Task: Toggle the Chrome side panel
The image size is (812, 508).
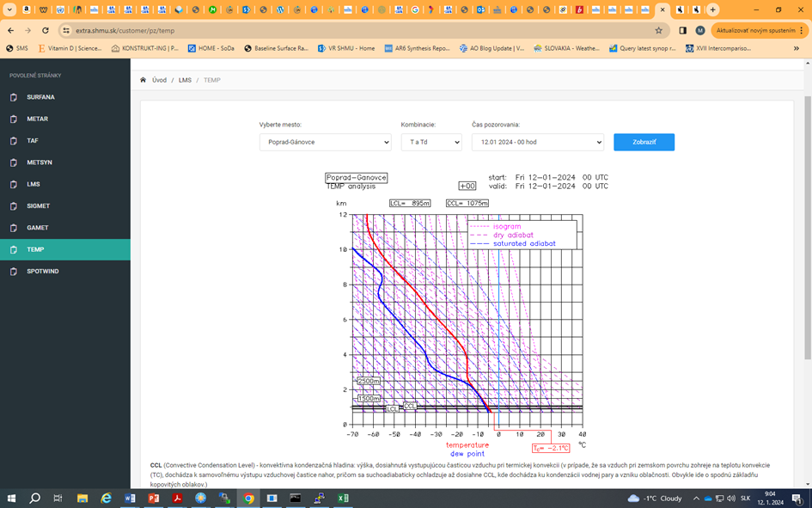Action: click(681, 28)
